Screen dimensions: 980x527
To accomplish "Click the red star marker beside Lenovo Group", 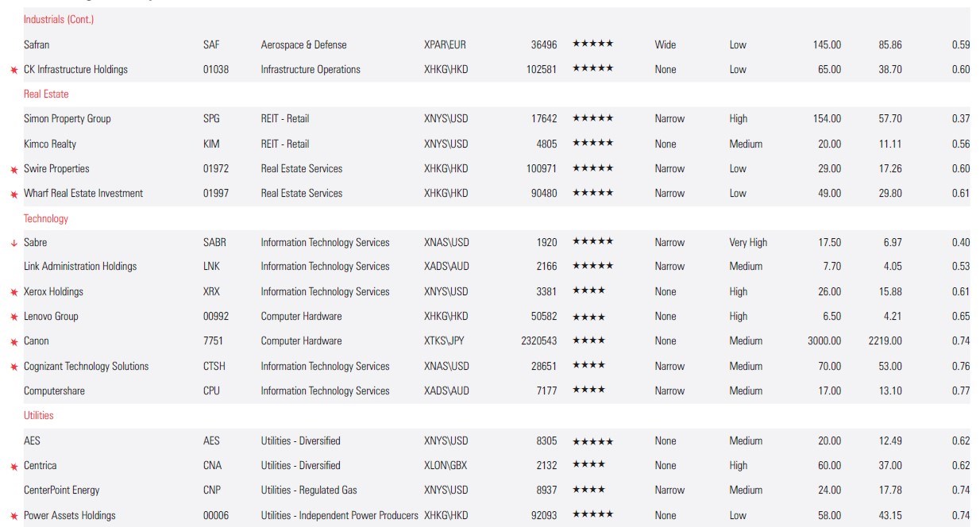I will click(x=14, y=317).
